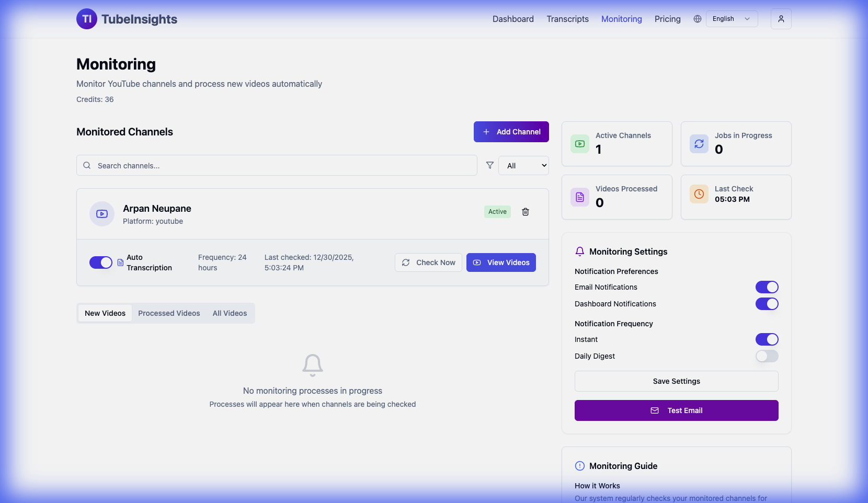Click the search magnifier icon in channel search
This screenshot has height=503, width=868.
[x=87, y=165]
